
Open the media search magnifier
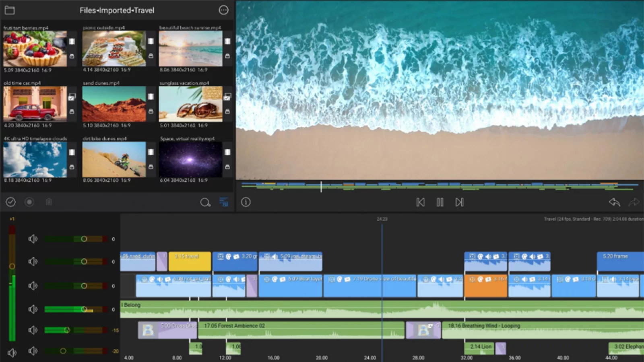point(205,202)
